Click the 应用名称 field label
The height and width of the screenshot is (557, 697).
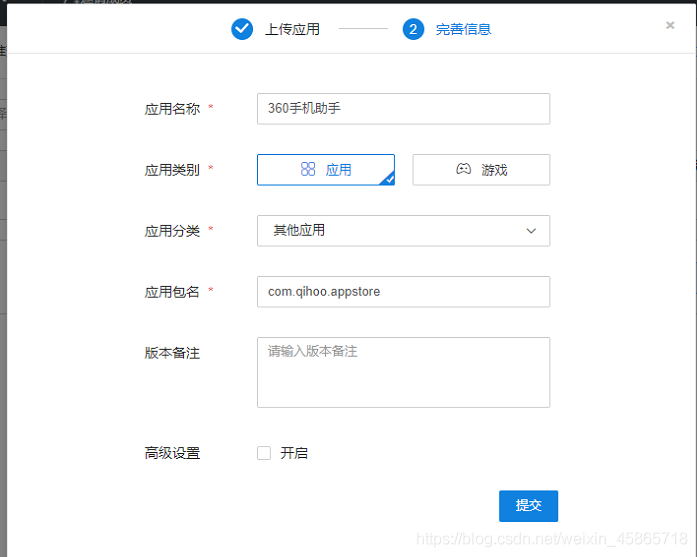[x=172, y=109]
